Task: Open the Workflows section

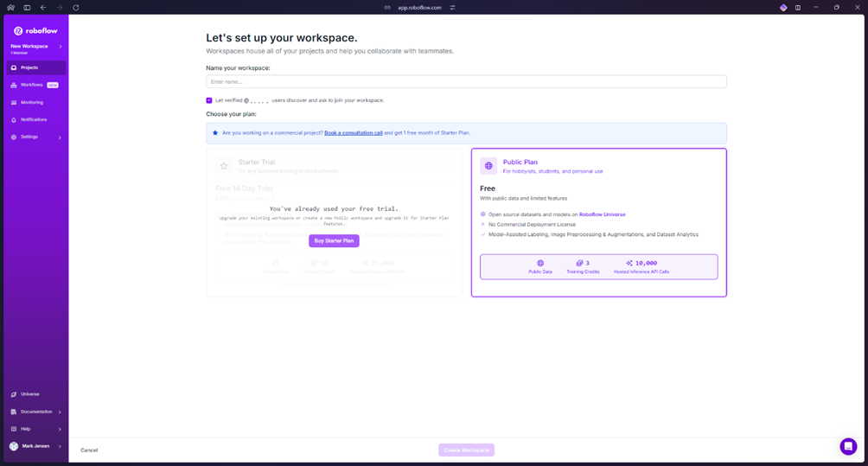Action: 32,85
